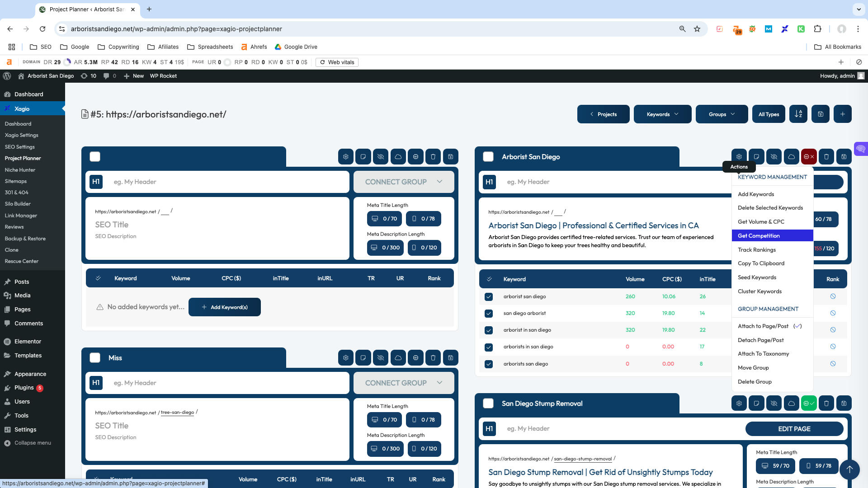Click the WordPress logo in admin bar
Image resolution: width=868 pixels, height=488 pixels.
pyautogui.click(x=7, y=76)
